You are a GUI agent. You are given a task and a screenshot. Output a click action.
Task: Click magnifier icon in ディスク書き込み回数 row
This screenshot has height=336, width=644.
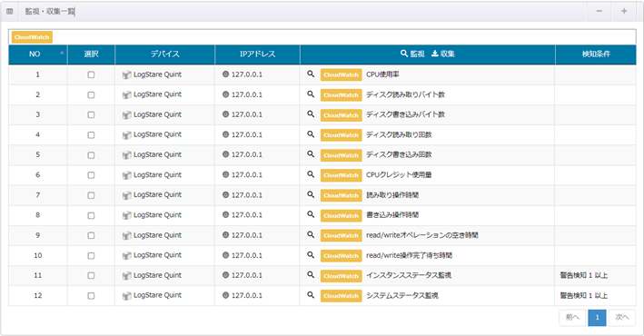(311, 154)
